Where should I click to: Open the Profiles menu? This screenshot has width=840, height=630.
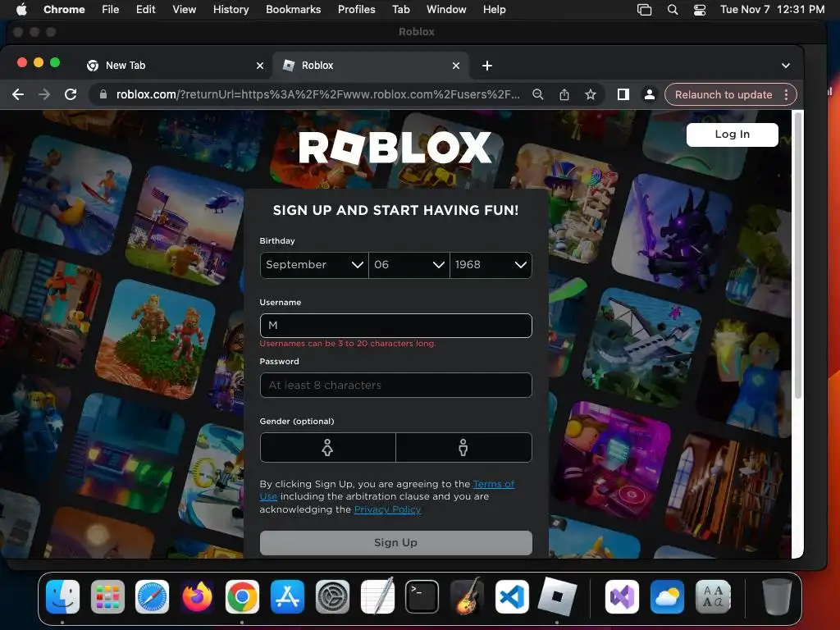pos(356,9)
